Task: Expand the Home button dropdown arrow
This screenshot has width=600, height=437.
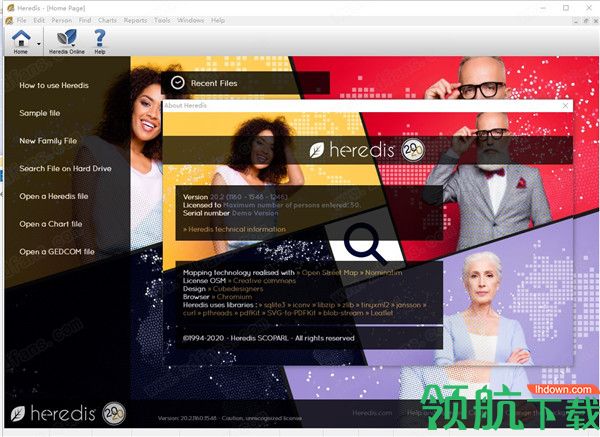Action: click(39, 44)
